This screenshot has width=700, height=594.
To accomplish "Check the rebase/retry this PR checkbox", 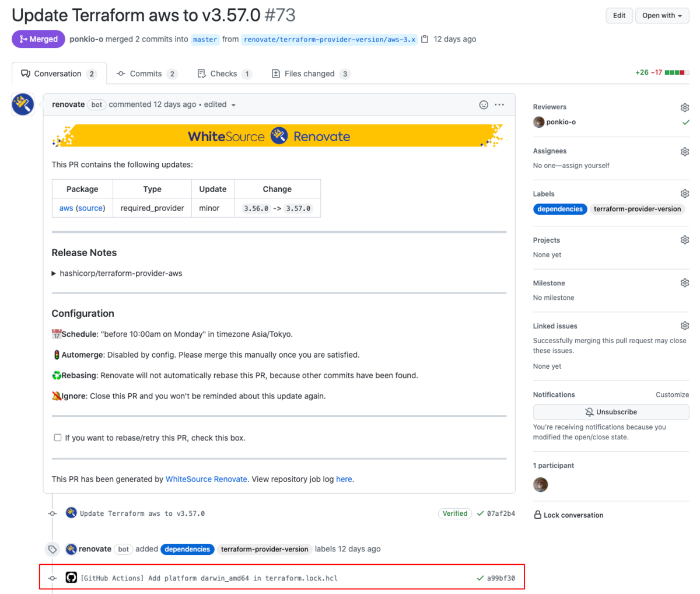I will (x=57, y=437).
